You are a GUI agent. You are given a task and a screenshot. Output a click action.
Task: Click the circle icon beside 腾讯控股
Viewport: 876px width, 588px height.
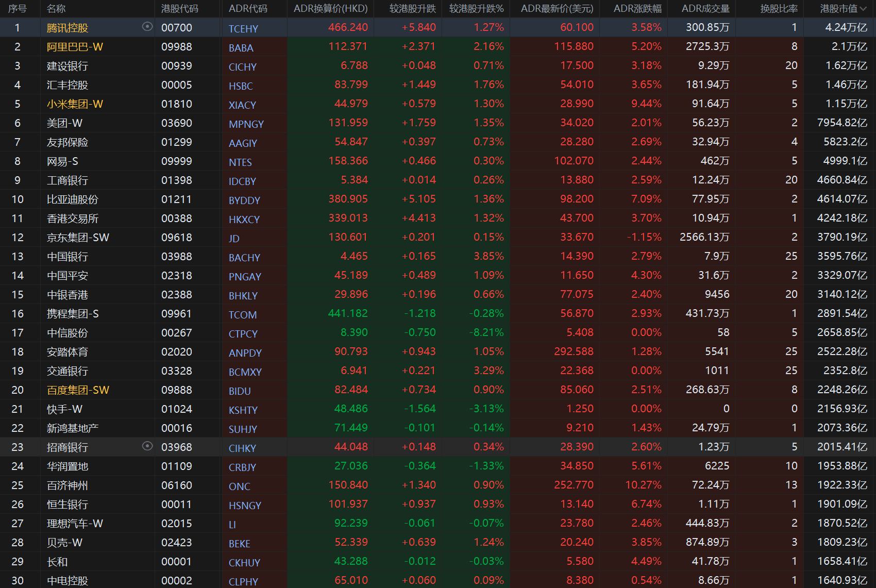(147, 27)
